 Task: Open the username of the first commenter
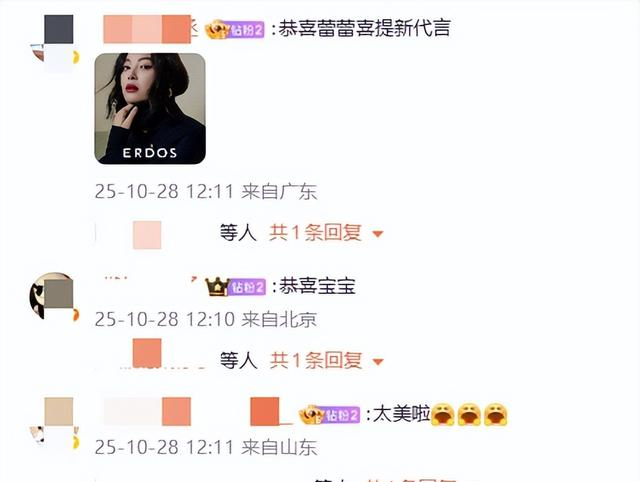(x=150, y=29)
